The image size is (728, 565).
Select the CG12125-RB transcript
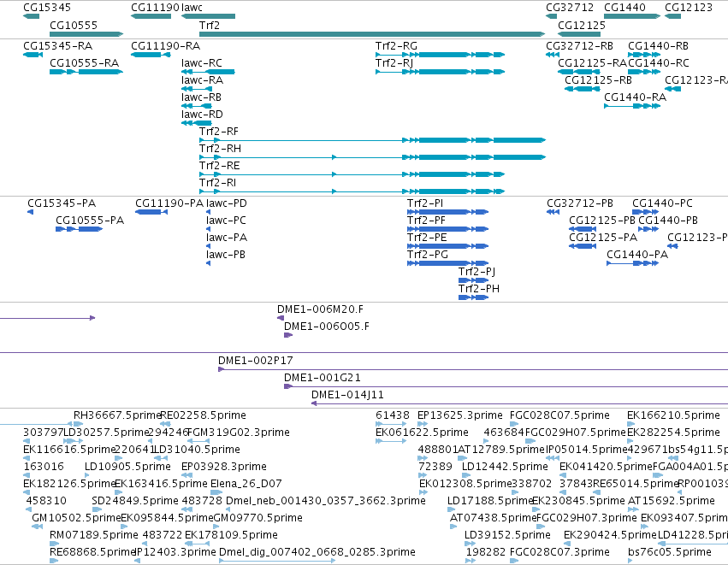[x=583, y=89]
